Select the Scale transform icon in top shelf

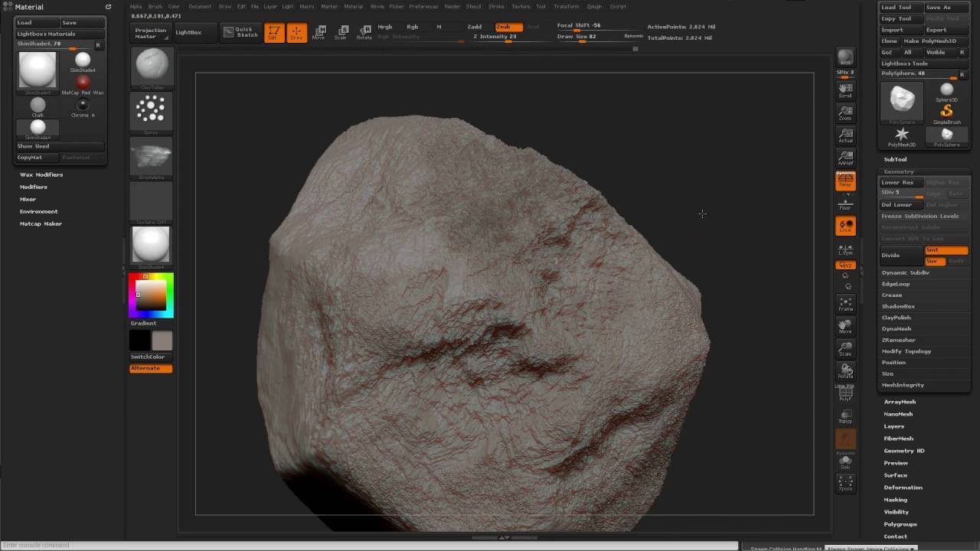(x=341, y=33)
